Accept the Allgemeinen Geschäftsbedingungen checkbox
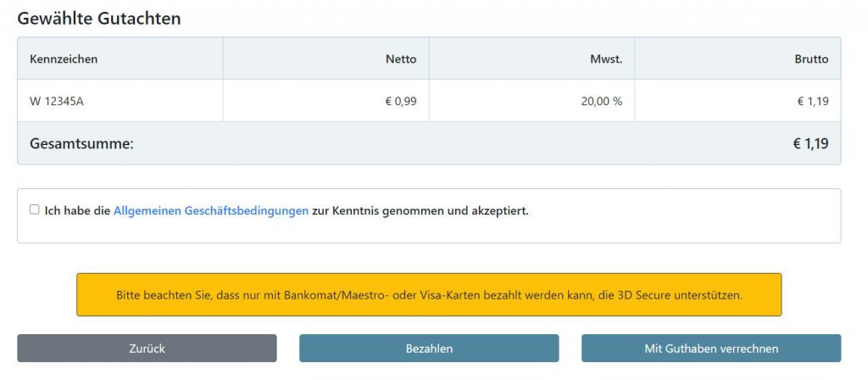The width and height of the screenshot is (868, 380). [34, 210]
